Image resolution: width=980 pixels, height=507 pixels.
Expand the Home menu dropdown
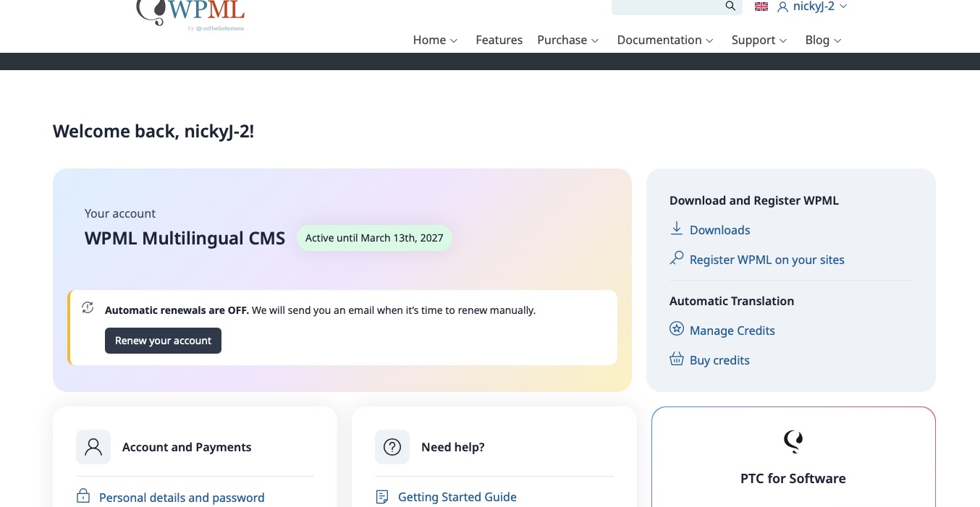[x=435, y=41]
